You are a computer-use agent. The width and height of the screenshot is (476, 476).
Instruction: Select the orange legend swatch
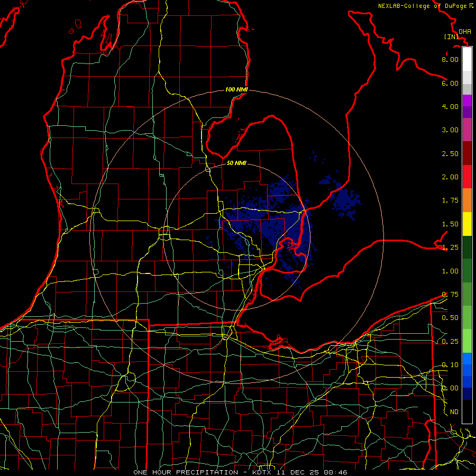tap(467, 200)
